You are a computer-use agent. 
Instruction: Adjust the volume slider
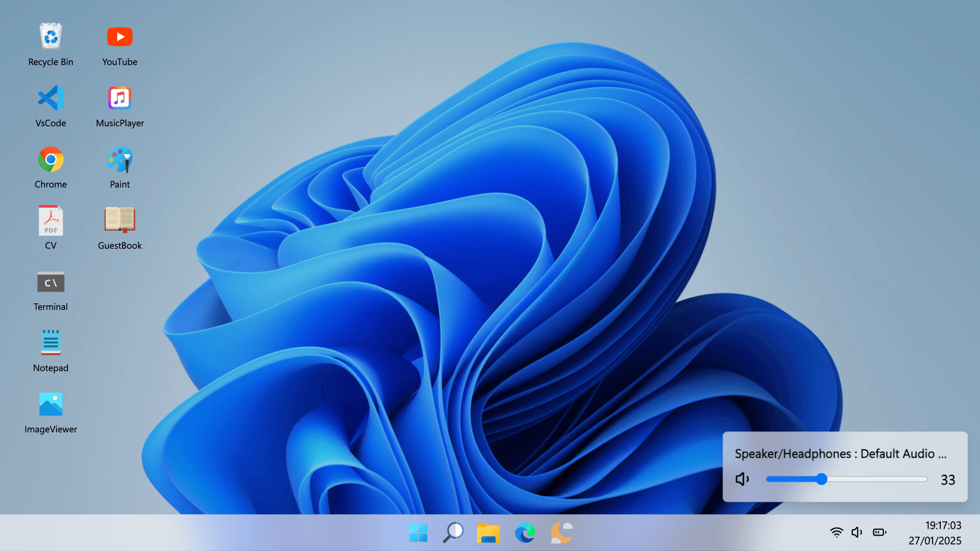pos(822,479)
